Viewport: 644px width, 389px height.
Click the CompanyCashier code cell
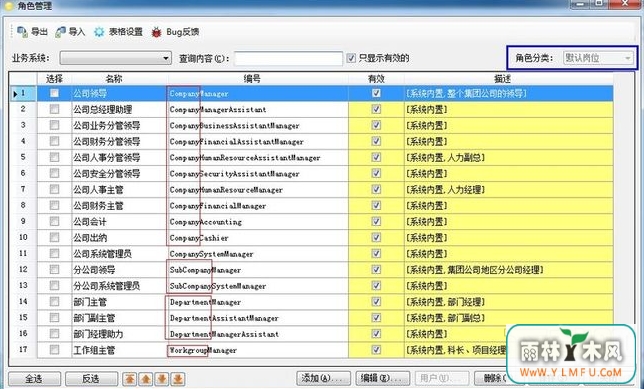[258, 238]
